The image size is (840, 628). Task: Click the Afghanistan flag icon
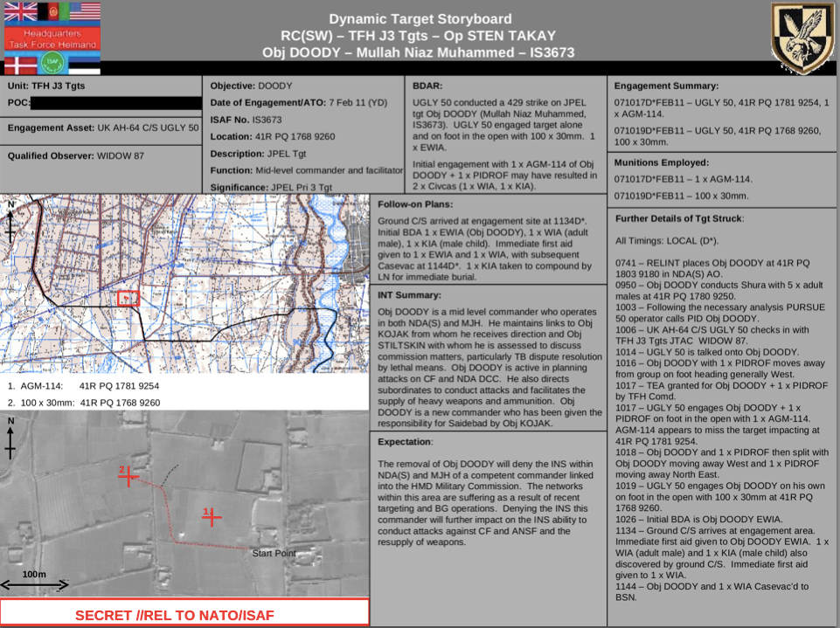tap(53, 11)
